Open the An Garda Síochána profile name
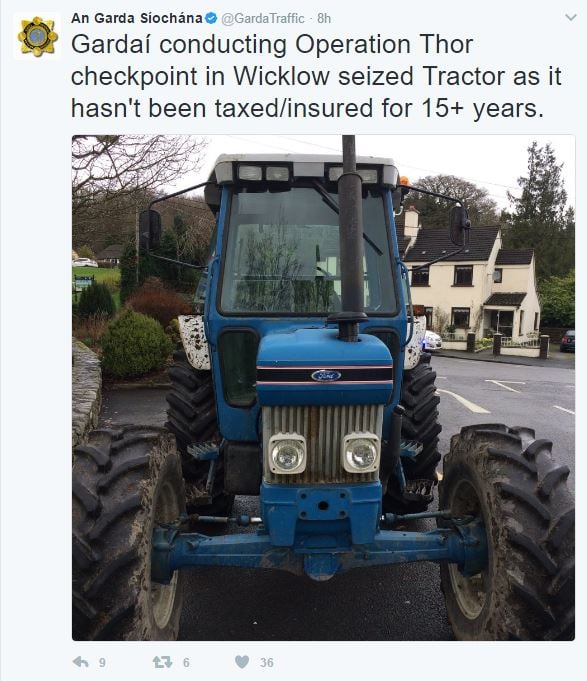 click(137, 18)
